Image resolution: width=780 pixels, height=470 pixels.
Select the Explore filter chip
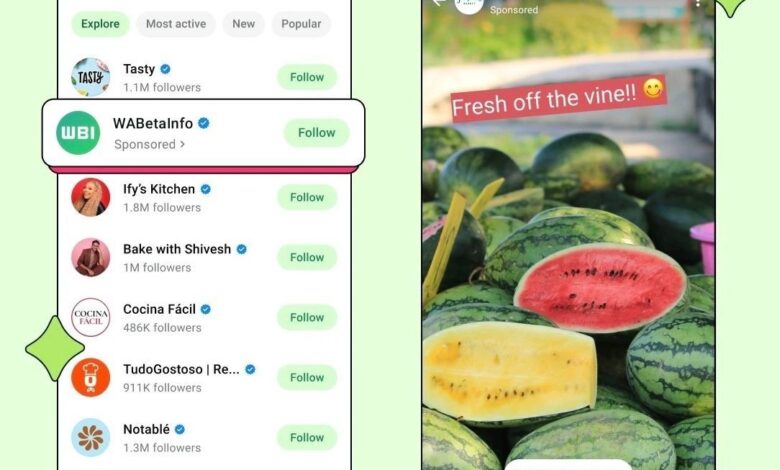click(100, 24)
